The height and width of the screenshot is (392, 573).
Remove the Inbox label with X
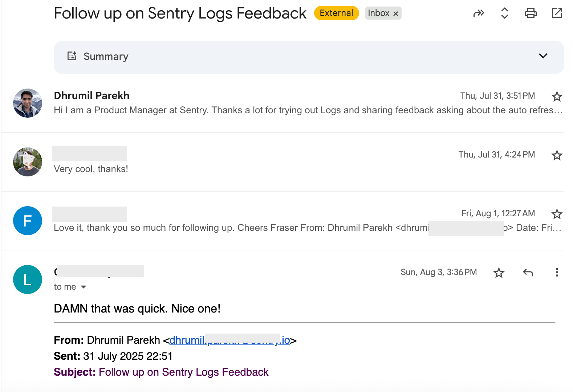coord(396,13)
